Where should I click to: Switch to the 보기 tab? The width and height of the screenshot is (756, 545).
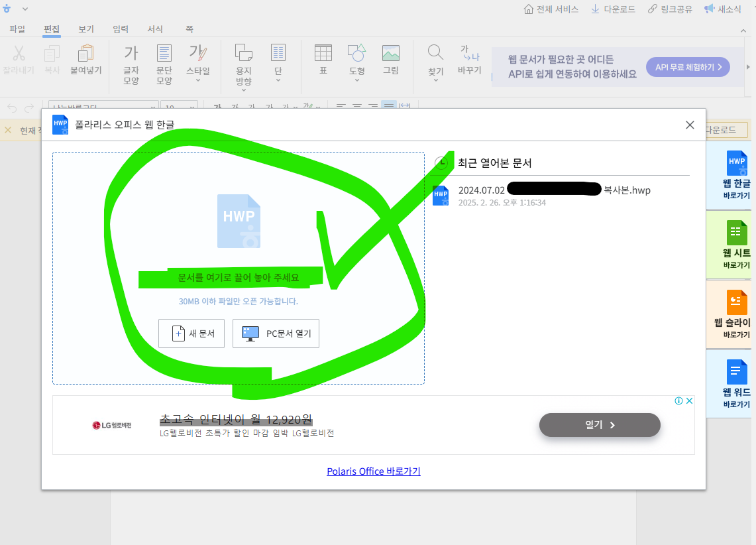pyautogui.click(x=86, y=29)
